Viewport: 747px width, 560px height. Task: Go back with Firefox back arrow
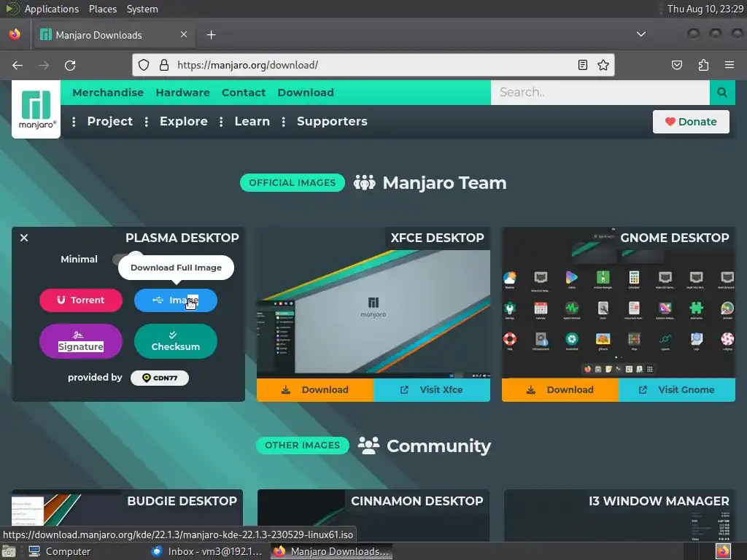[x=18, y=65]
